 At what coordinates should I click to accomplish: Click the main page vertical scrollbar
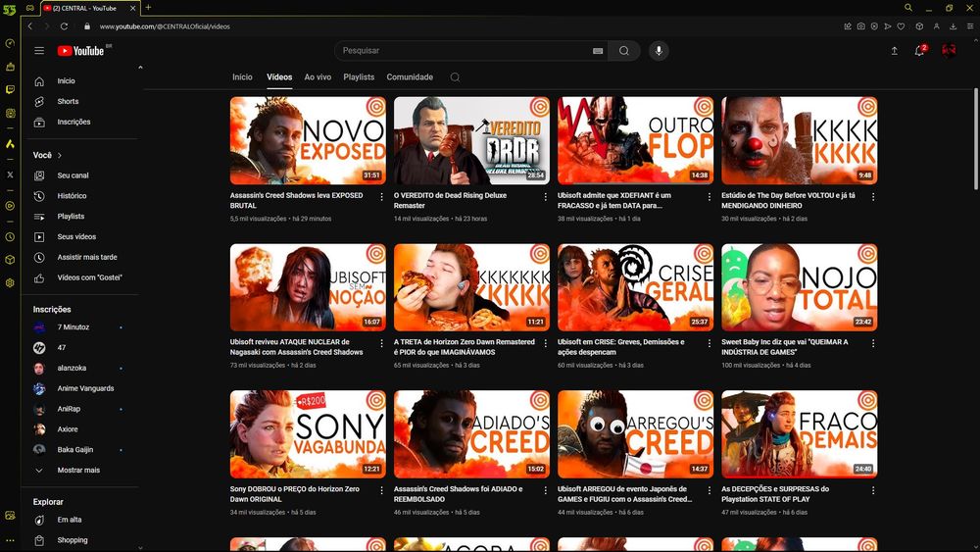pyautogui.click(x=976, y=139)
